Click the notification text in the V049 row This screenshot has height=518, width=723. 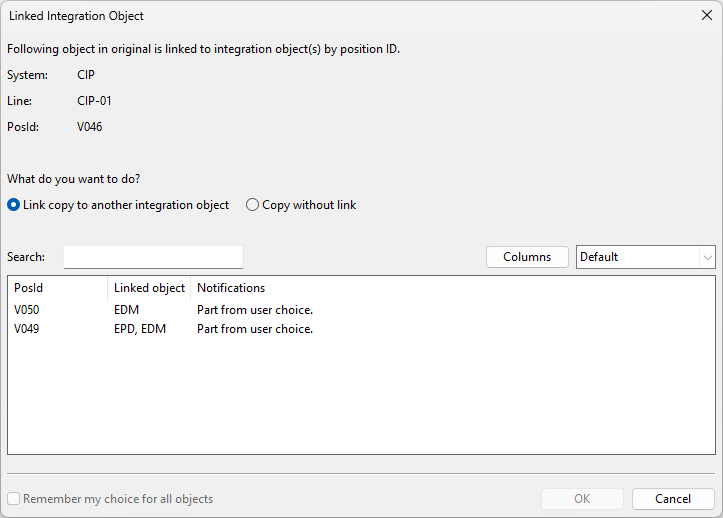click(x=255, y=329)
